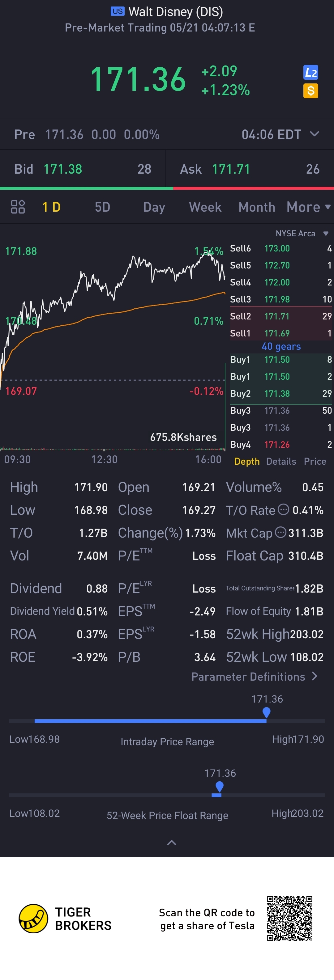Switch to the 5D chart tab
Image resolution: width=334 pixels, height=980 pixels.
click(x=102, y=207)
